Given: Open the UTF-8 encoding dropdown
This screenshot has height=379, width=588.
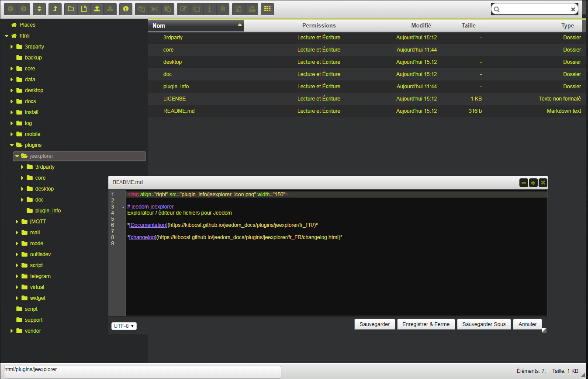Looking at the screenshot, I should (124, 326).
